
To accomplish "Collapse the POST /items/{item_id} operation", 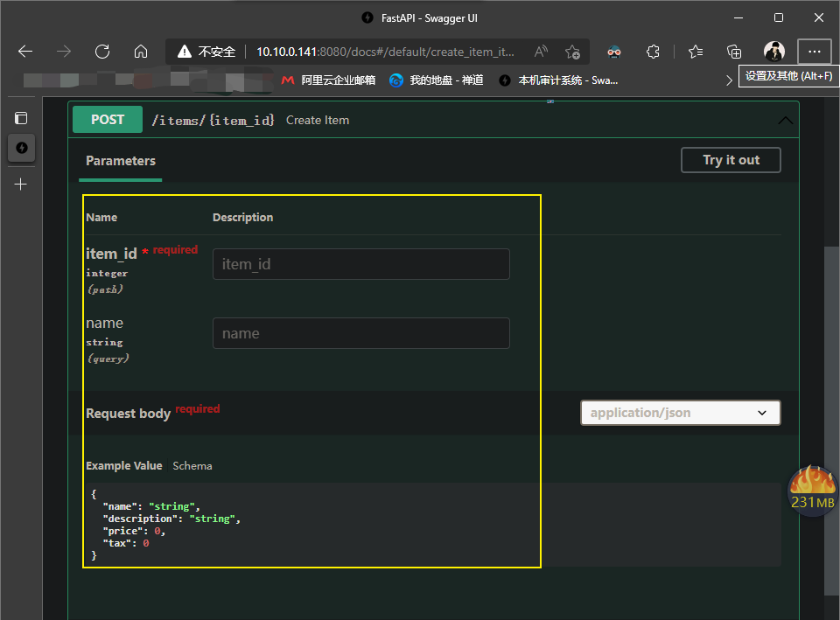I will [x=785, y=121].
